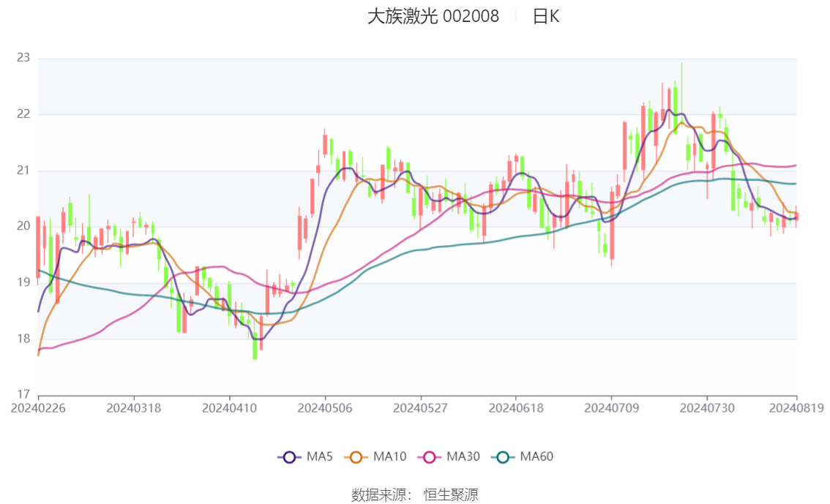Hide the MA5 line via label
Screen dimensions: 830x504
[320, 456]
